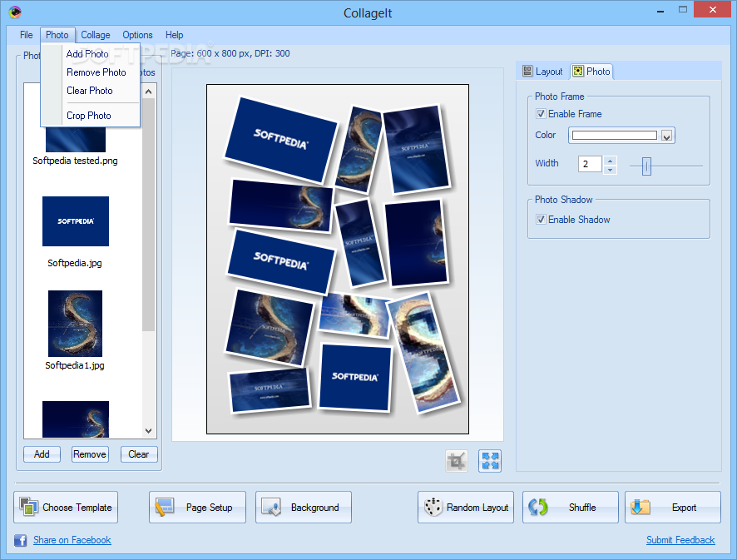737x560 pixels.
Task: Switch to the Layout tab
Action: pos(543,72)
